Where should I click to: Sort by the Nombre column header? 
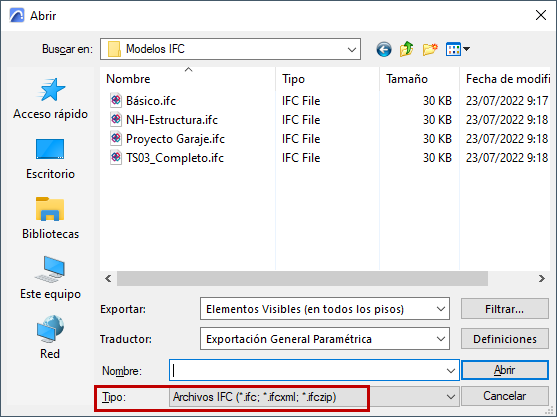click(x=188, y=79)
